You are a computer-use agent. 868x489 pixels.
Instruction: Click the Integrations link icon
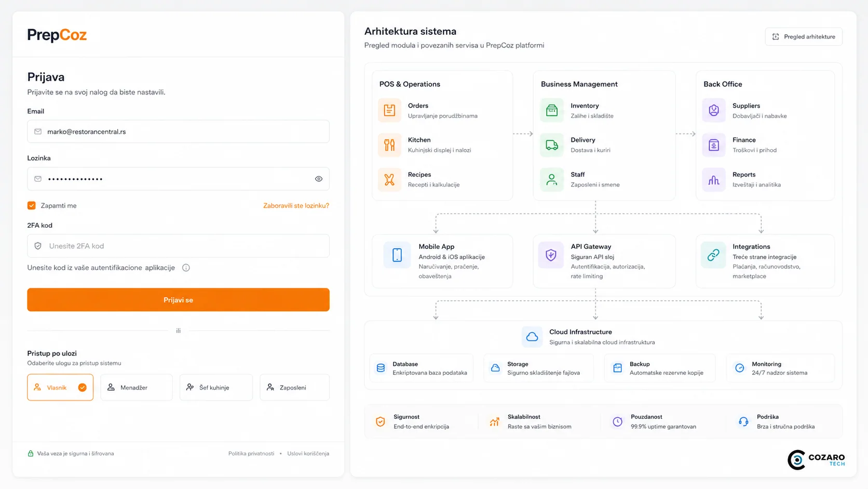tap(713, 255)
